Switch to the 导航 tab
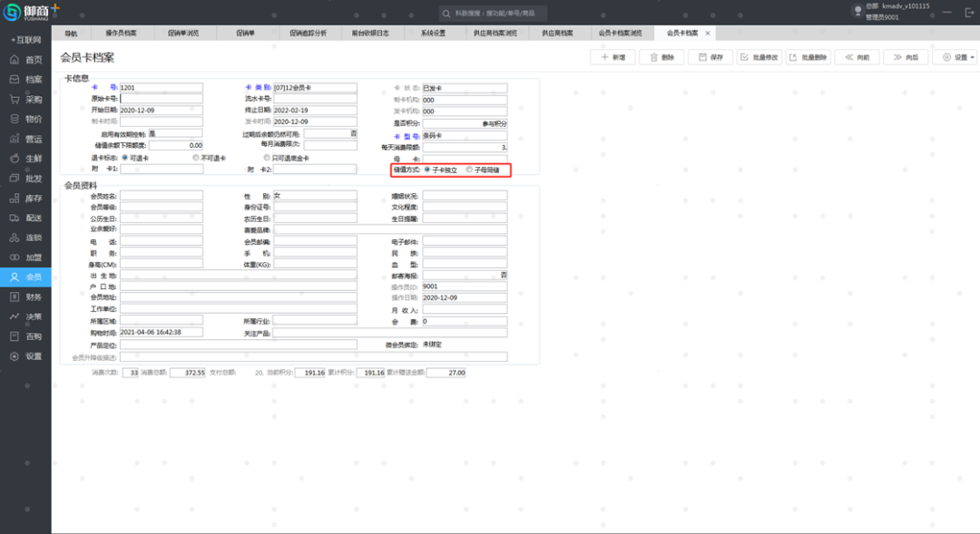Screen dimensions: 980x534 [72, 34]
